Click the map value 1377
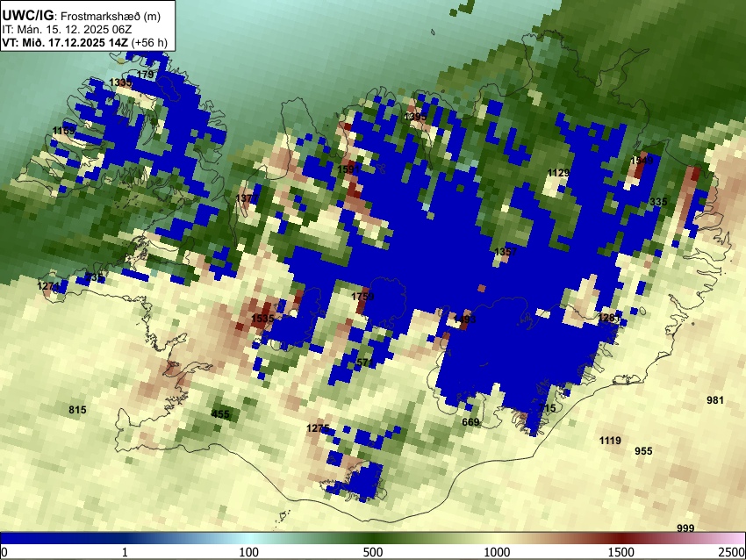 pyautogui.click(x=247, y=197)
